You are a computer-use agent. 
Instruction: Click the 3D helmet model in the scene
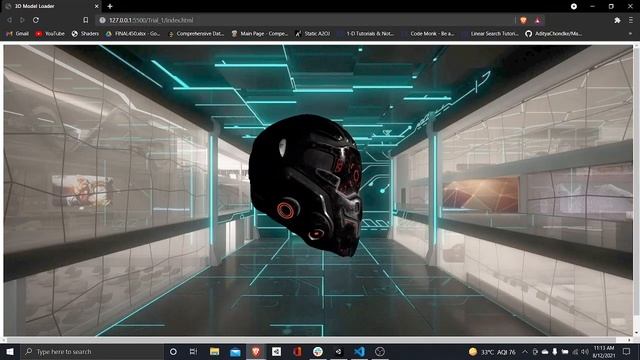click(305, 185)
